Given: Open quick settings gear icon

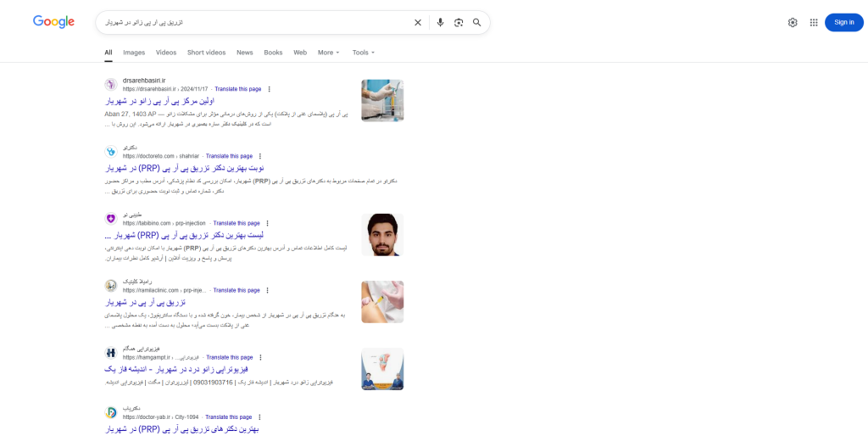Looking at the screenshot, I should [793, 23].
